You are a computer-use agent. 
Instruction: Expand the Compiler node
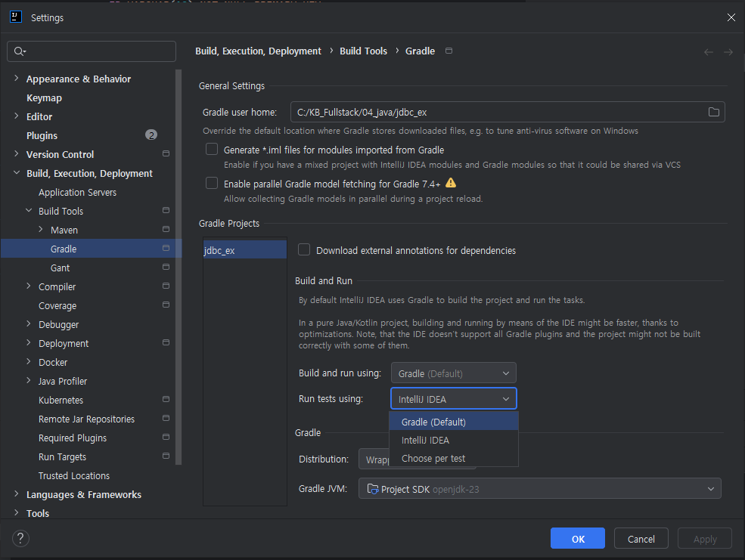tap(29, 286)
